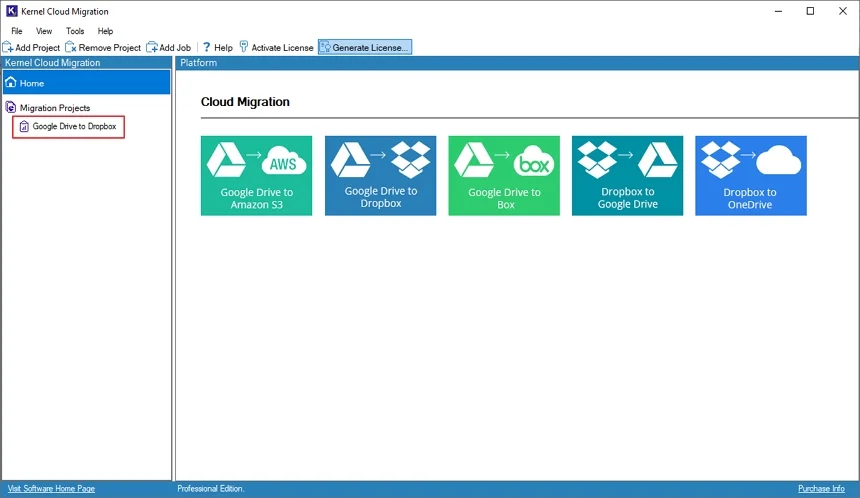This screenshot has height=498, width=860.
Task: Click the Migration Projects node icon
Action: click(10, 107)
